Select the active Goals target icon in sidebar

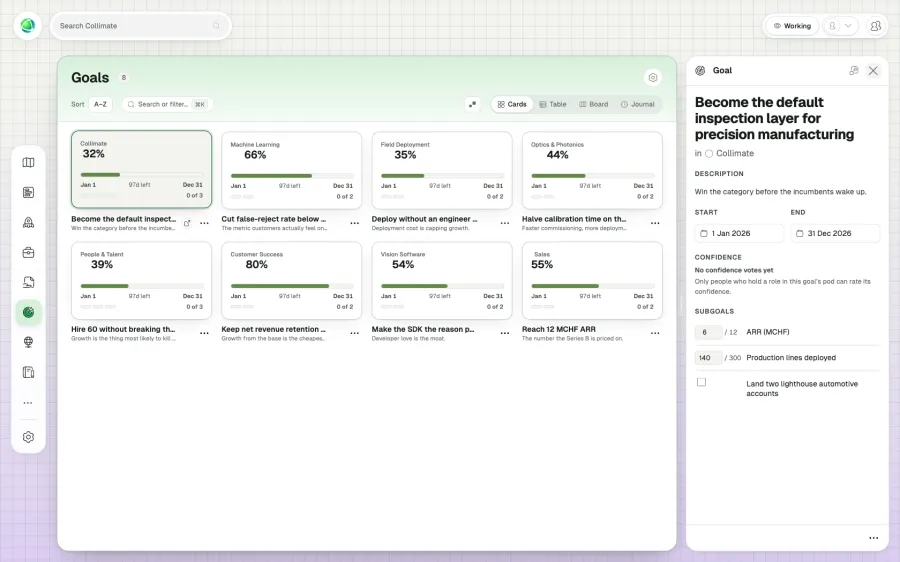(x=28, y=312)
